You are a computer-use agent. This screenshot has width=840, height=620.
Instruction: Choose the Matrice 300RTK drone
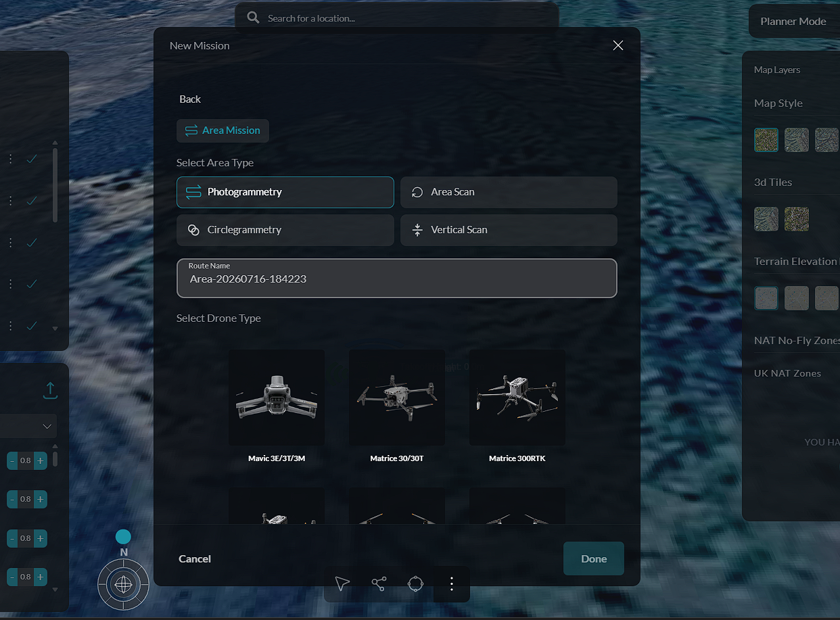point(517,398)
